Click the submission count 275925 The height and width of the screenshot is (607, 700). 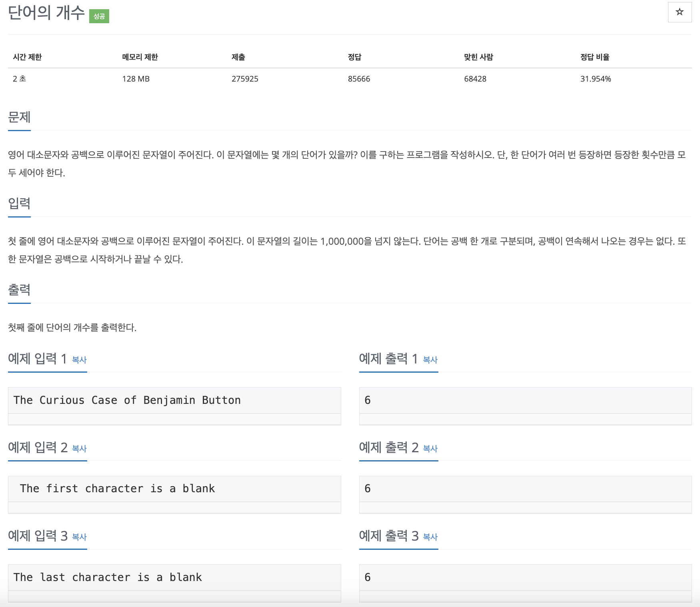coord(245,79)
